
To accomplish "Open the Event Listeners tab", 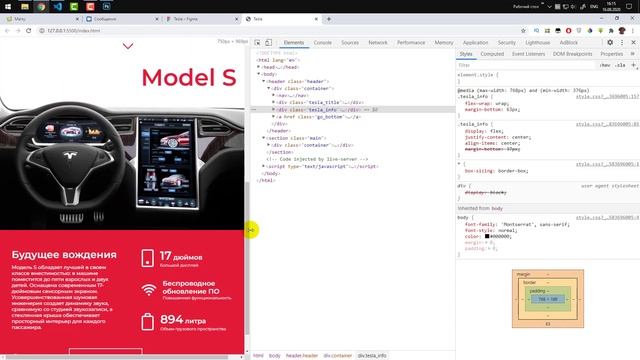I will coord(528,54).
